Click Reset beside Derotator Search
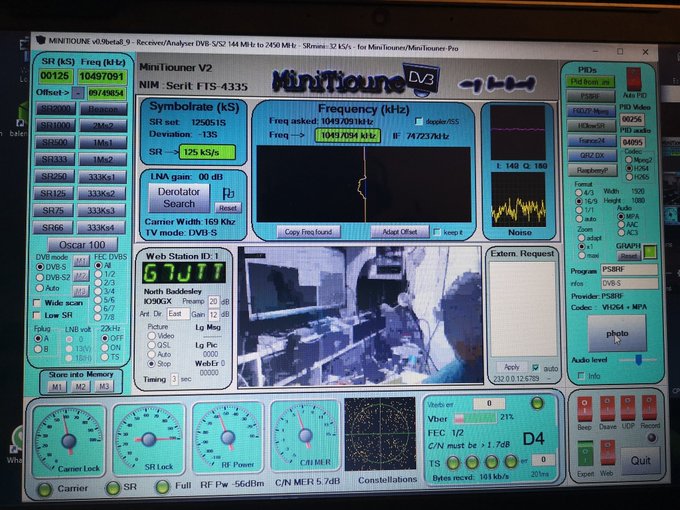The height and width of the screenshot is (510, 680). coord(228,208)
